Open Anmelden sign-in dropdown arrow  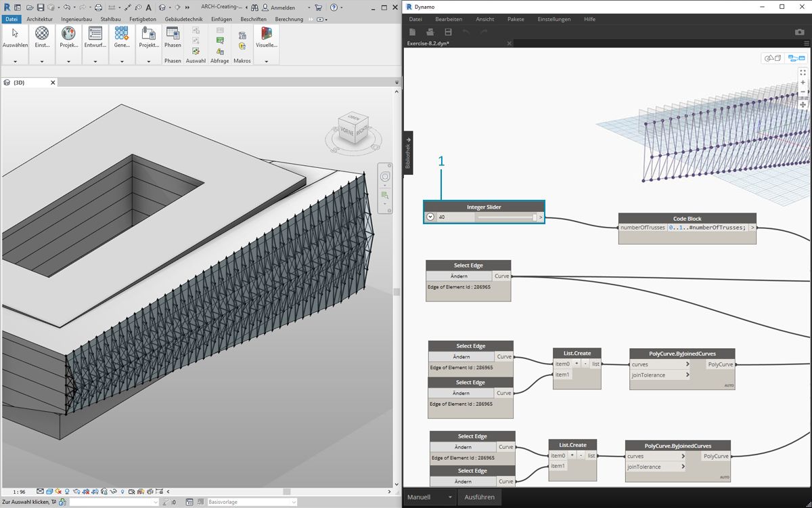[x=309, y=7]
